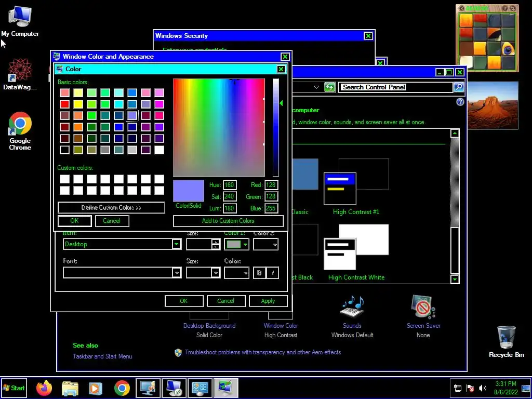The width and height of the screenshot is (532, 399).
Task: Expand the Control Panel address bar dropdown arrow
Action: pyautogui.click(x=316, y=87)
